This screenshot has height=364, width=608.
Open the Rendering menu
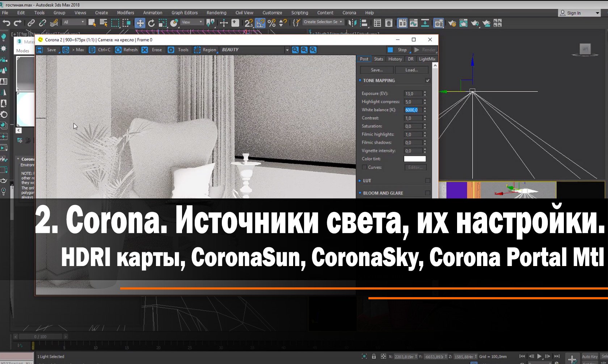tap(216, 12)
